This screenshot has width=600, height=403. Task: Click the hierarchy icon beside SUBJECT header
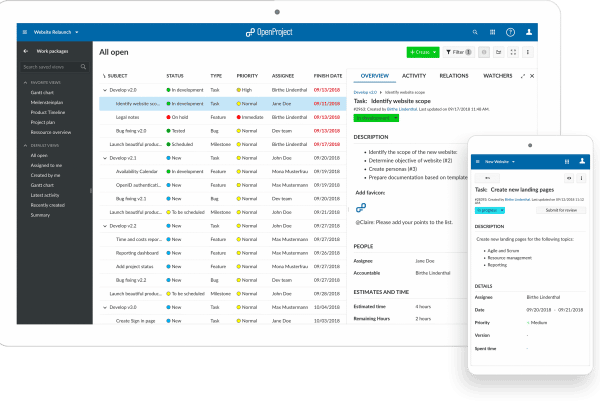pyautogui.click(x=104, y=76)
